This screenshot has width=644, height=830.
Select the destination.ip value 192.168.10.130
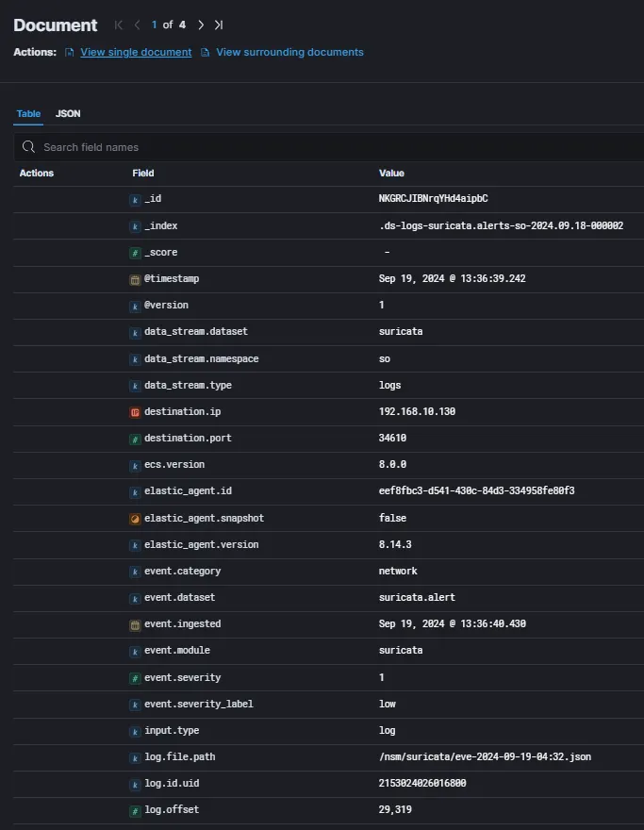pos(417,412)
